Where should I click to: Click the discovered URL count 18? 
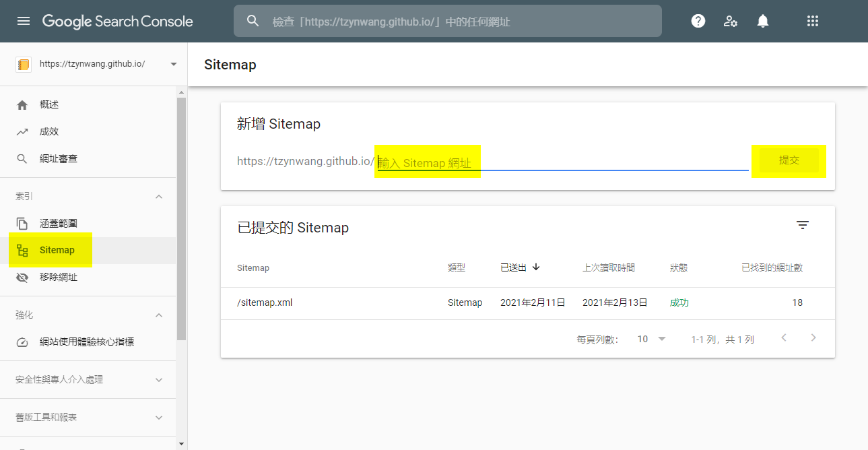pyautogui.click(x=797, y=303)
